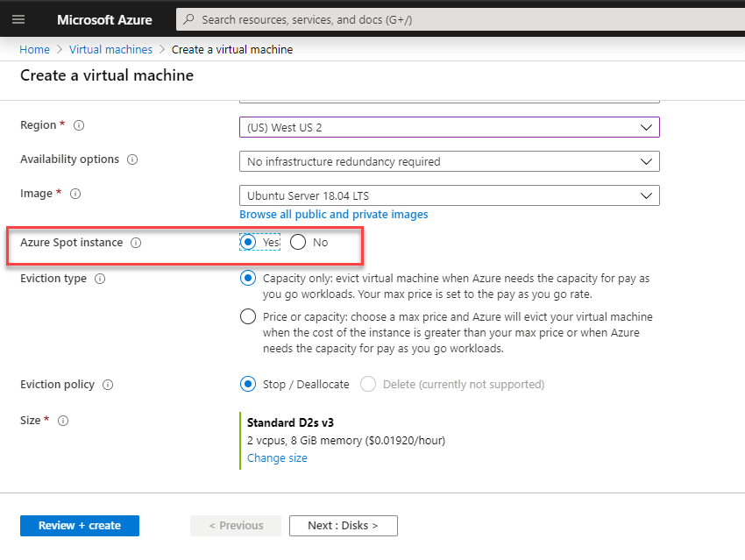The image size is (745, 560).
Task: Click the Eviction policy info icon
Action: tap(108, 385)
